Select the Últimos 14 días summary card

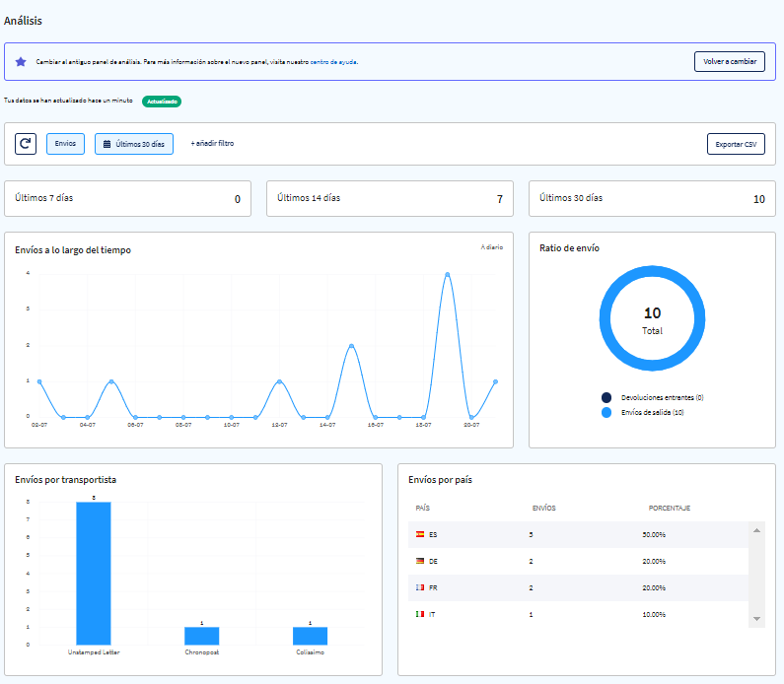(390, 198)
